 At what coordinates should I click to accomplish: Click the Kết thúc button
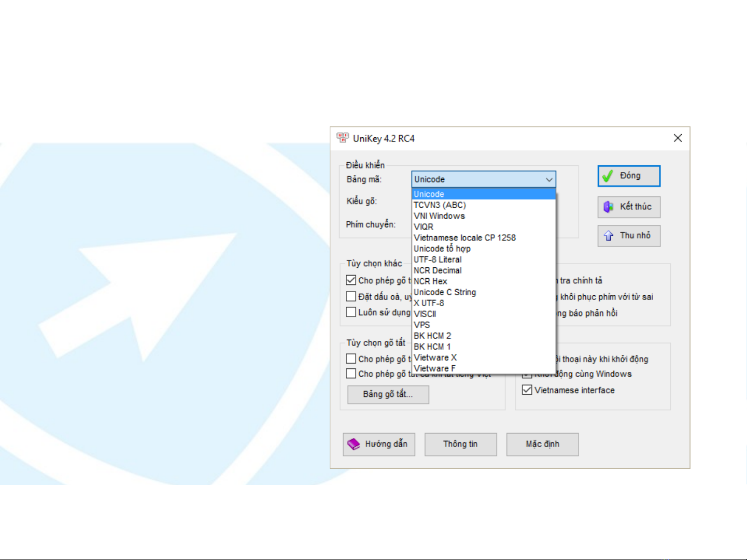coord(629,207)
